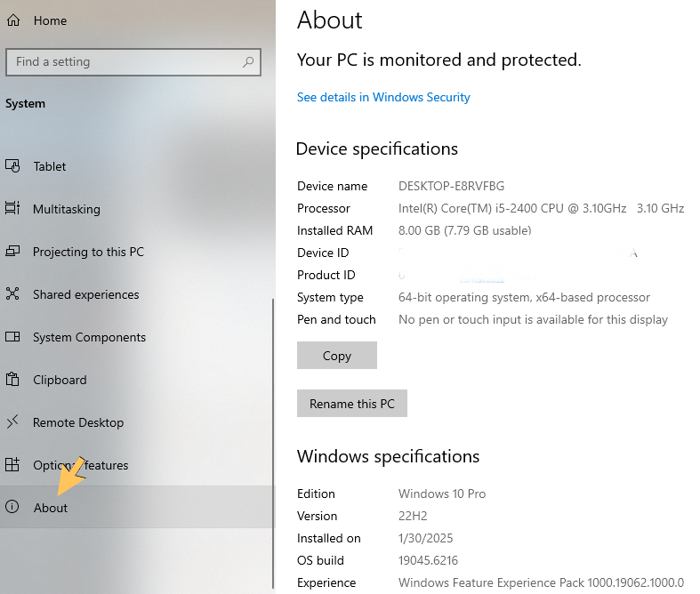Click the Home house icon
700x594 pixels.
point(13,20)
